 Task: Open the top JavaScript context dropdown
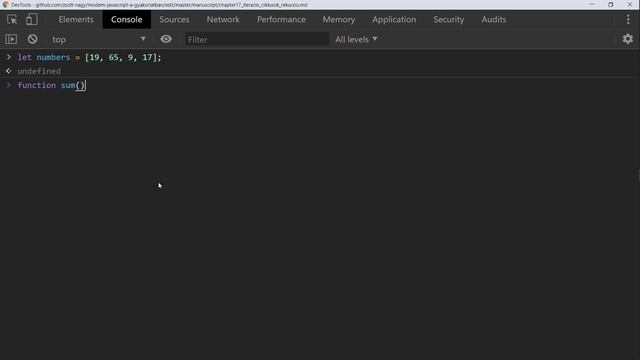98,39
